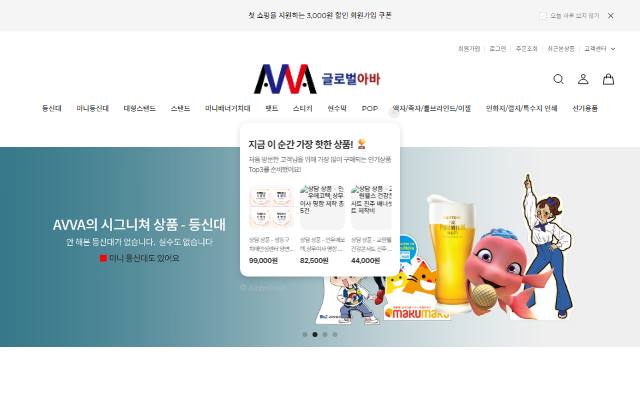
Task: Go to 회원가입 sign-up link
Action: (469, 49)
